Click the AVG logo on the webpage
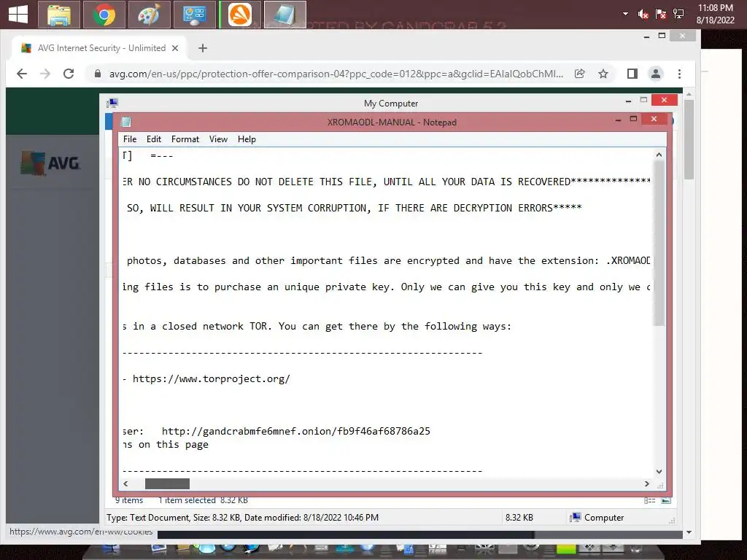The width and height of the screenshot is (747, 560). click(x=50, y=163)
